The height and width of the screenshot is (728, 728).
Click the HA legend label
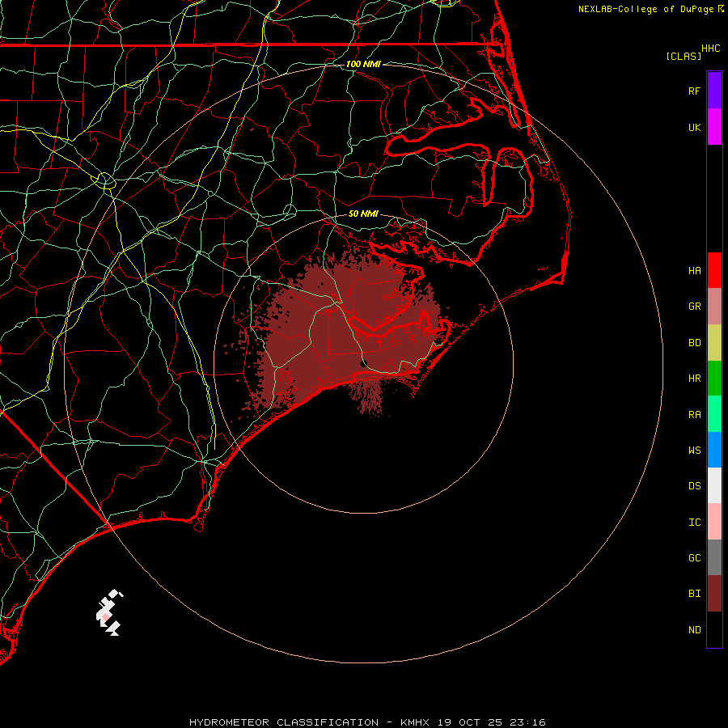(695, 271)
